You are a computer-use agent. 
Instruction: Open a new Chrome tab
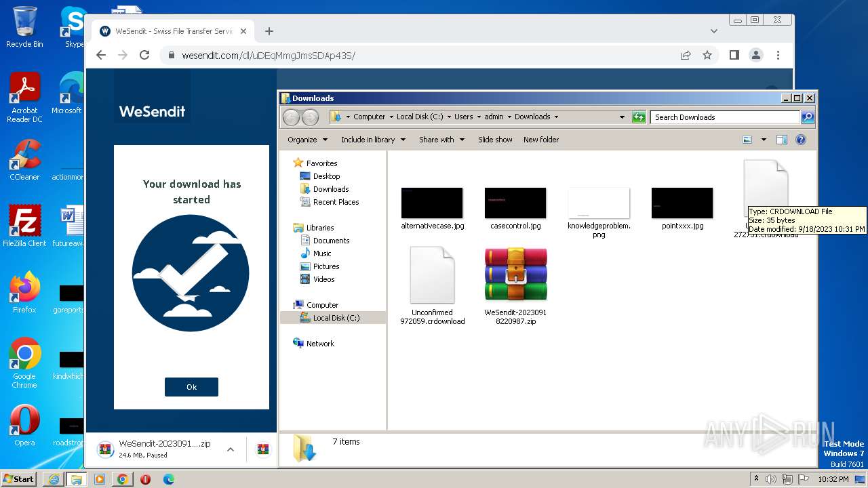coord(269,31)
